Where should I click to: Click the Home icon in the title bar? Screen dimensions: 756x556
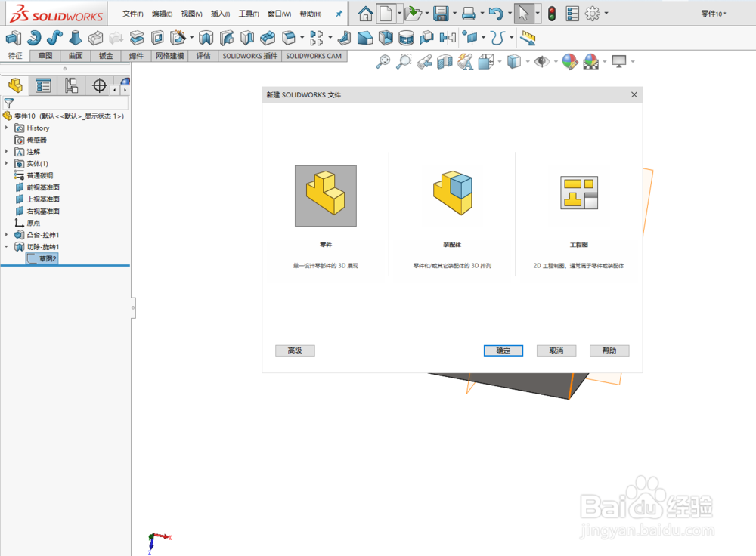pyautogui.click(x=365, y=14)
